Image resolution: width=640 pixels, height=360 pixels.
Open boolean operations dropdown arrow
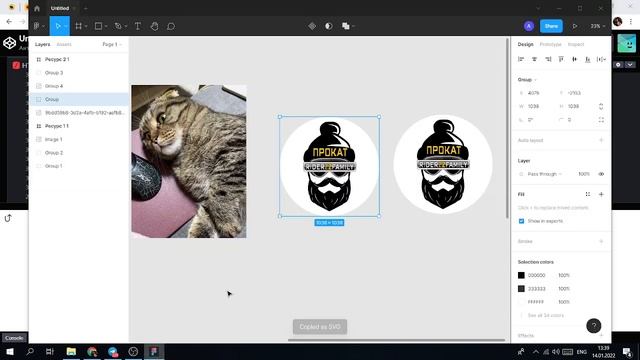pos(353,27)
